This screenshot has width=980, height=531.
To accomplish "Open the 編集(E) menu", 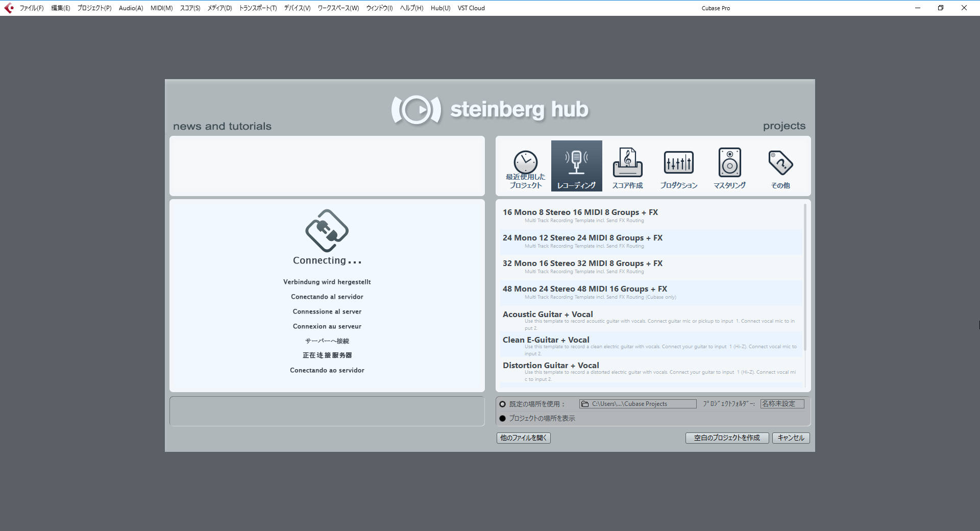I will (61, 8).
